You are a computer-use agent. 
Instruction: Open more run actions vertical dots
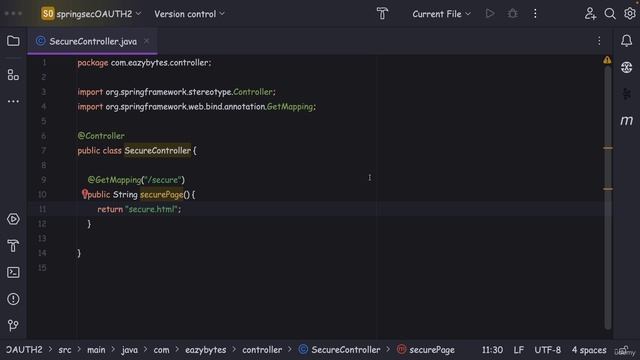click(535, 14)
